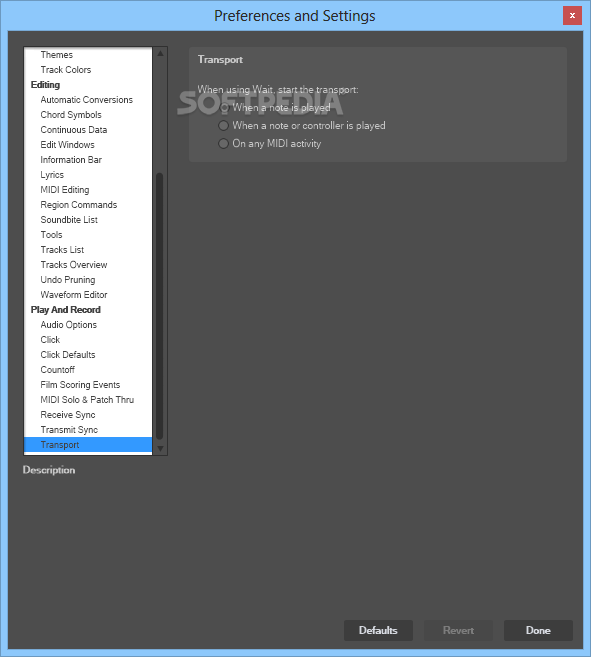Open Click Defaults preferences
The width and height of the screenshot is (591, 657).
click(x=88, y=355)
